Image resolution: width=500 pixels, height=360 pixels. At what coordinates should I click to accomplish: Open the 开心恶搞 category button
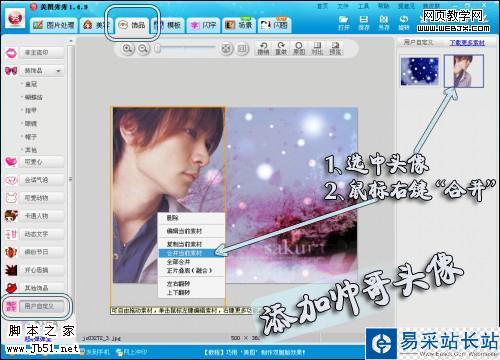(x=42, y=270)
